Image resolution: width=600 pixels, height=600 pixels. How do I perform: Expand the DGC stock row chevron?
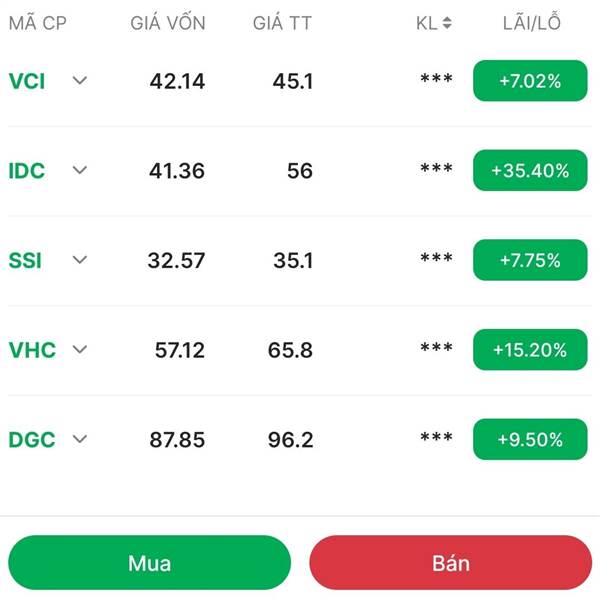tap(80, 439)
